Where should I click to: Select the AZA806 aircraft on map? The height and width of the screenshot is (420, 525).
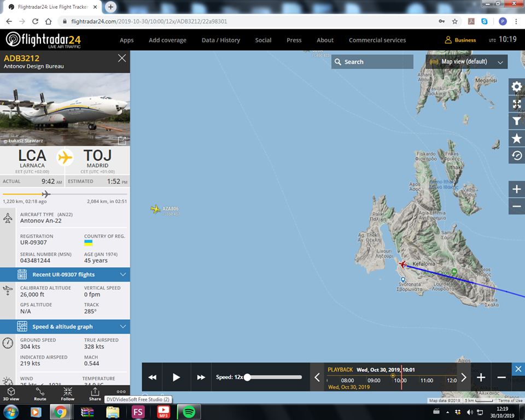tap(155, 209)
